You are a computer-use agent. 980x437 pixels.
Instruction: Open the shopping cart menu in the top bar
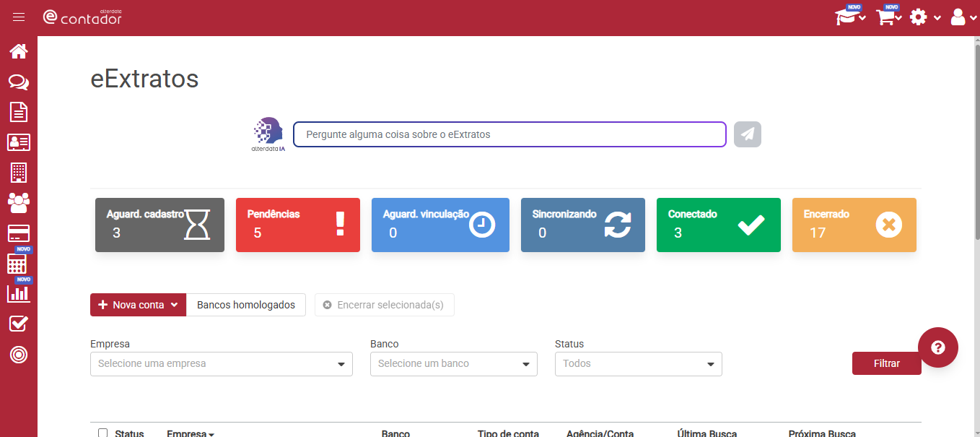coord(888,17)
